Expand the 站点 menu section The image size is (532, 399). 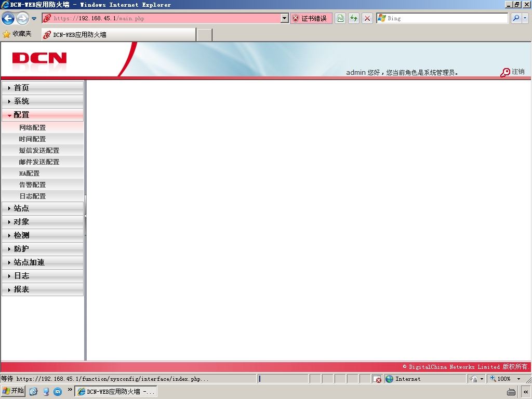pos(43,208)
